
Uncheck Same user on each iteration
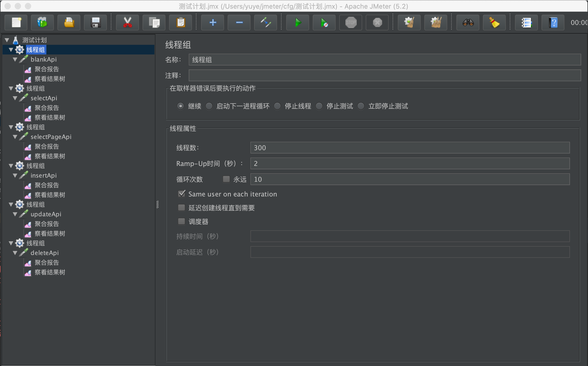tap(182, 194)
